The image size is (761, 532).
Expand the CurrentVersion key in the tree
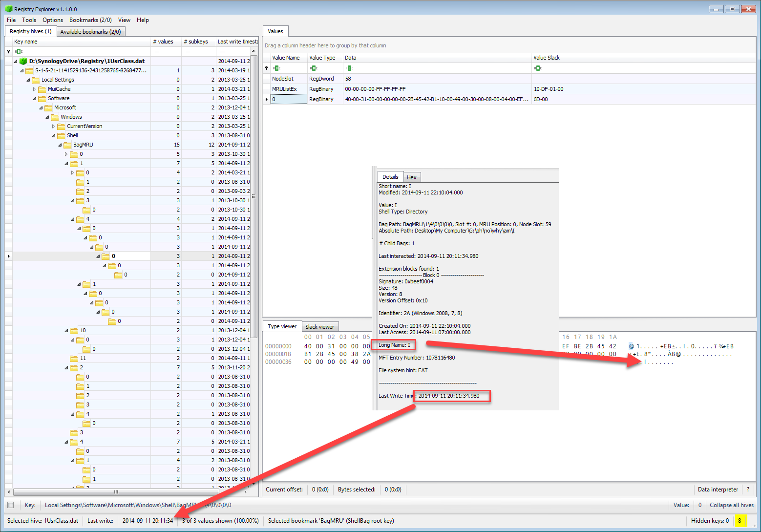tap(54, 126)
